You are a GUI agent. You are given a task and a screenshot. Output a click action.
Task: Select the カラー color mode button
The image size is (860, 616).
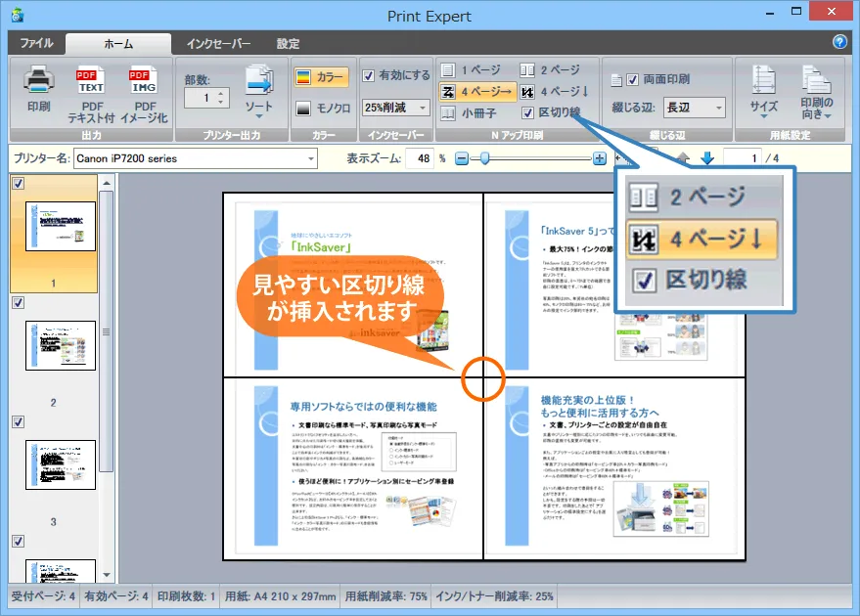pos(321,77)
